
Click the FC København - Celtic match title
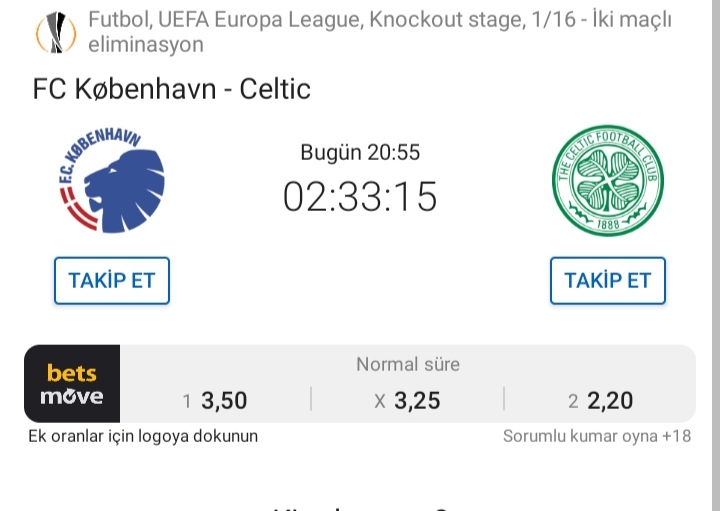[x=172, y=89]
